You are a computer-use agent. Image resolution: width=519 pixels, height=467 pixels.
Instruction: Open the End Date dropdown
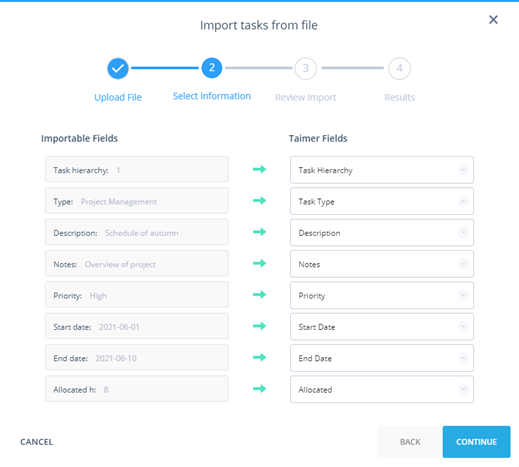[x=382, y=358]
